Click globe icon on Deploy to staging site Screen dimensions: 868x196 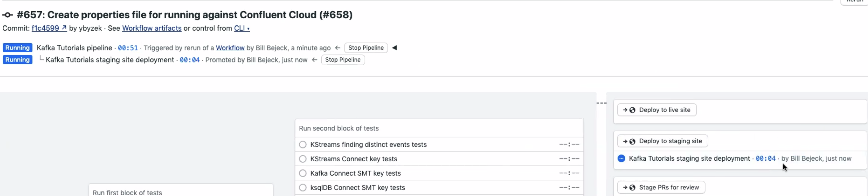point(632,141)
